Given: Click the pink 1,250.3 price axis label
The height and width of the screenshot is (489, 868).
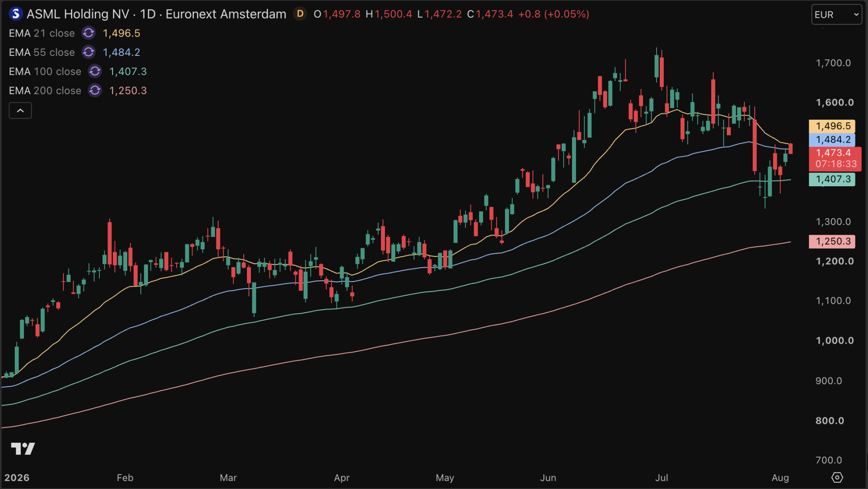Looking at the screenshot, I should (x=832, y=241).
